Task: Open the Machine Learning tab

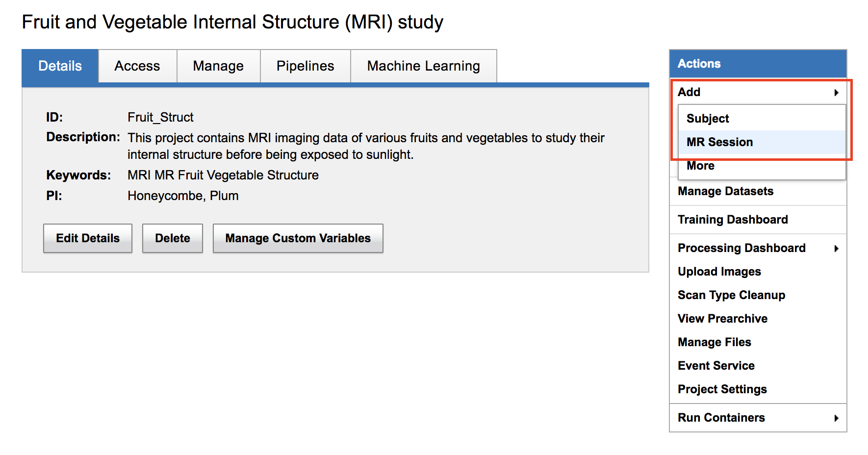Action: (x=423, y=66)
